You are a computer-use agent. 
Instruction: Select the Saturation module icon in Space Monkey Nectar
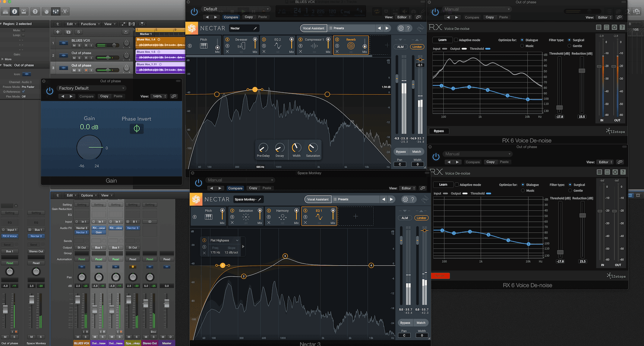pyautogui.click(x=246, y=217)
